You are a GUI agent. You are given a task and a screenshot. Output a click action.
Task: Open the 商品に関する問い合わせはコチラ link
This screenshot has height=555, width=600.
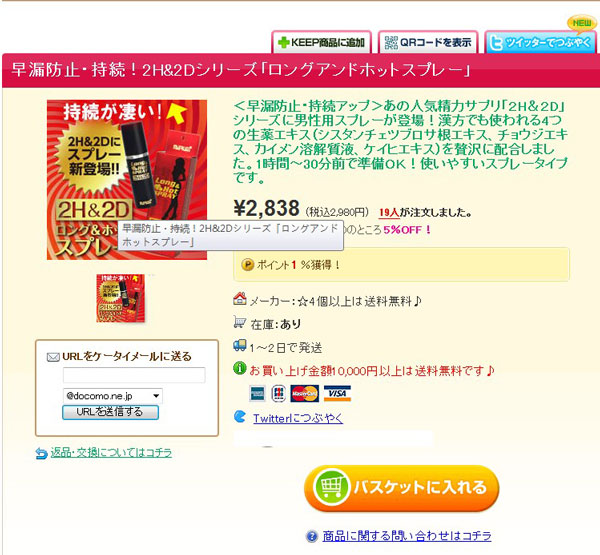pyautogui.click(x=407, y=536)
